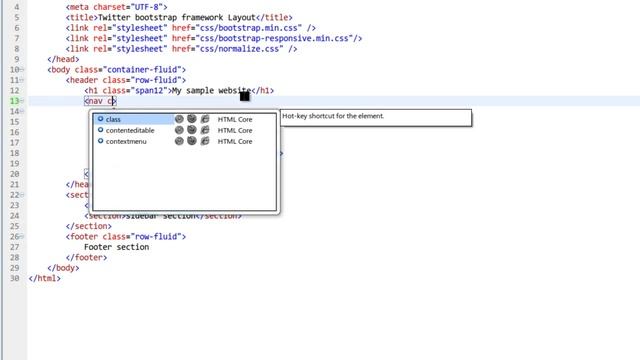Image resolution: width=640 pixels, height=360 pixels.
Task: Click the 'My sample website' heading text
Action: 211,90
